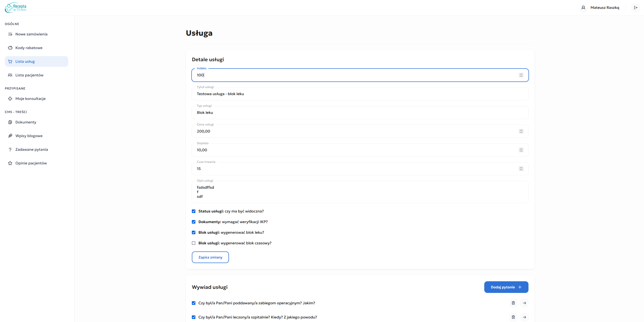Open Kody rabatowe in sidebar

point(29,48)
